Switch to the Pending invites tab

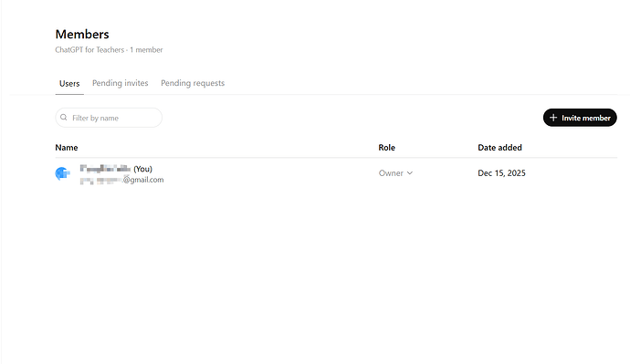coord(121,83)
